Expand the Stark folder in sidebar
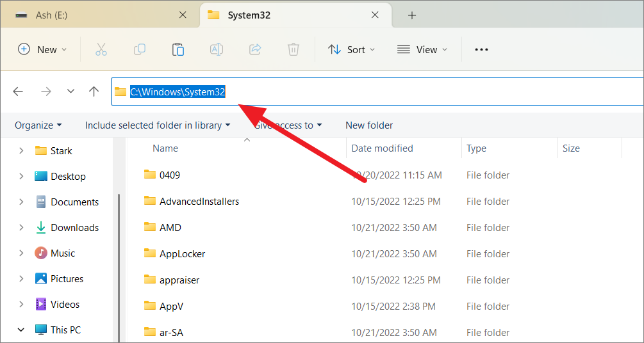This screenshot has width=644, height=343. pyautogui.click(x=21, y=151)
